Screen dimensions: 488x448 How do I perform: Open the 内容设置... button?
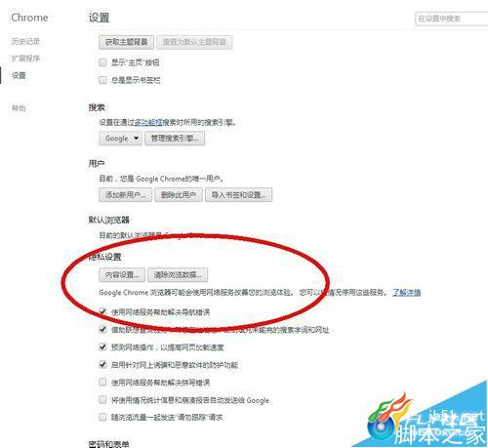coord(122,275)
